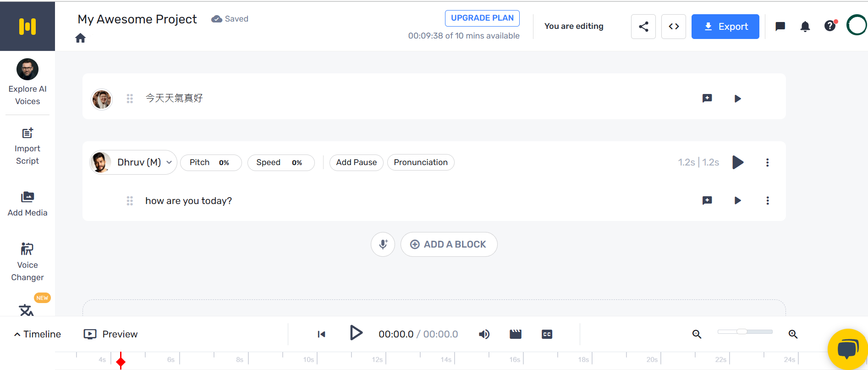Screen dimensions: 868x370
Task: Toggle closed captions CC in timeline bar
Action: tap(547, 334)
